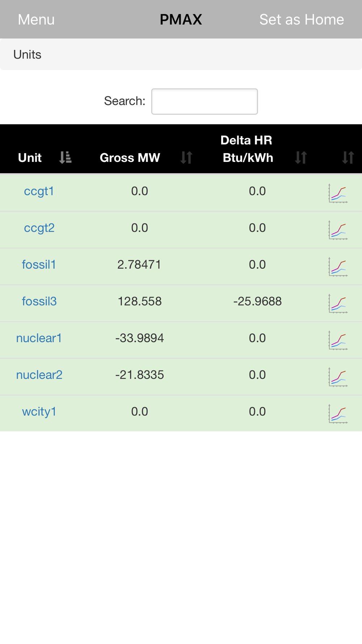Open the fossil3 unit link
This screenshot has width=362, height=644.
coord(39,301)
